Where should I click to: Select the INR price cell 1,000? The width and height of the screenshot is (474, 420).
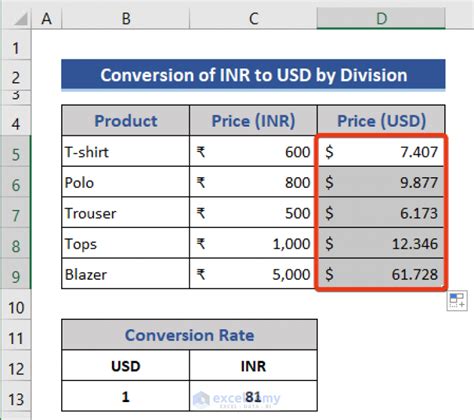[253, 243]
